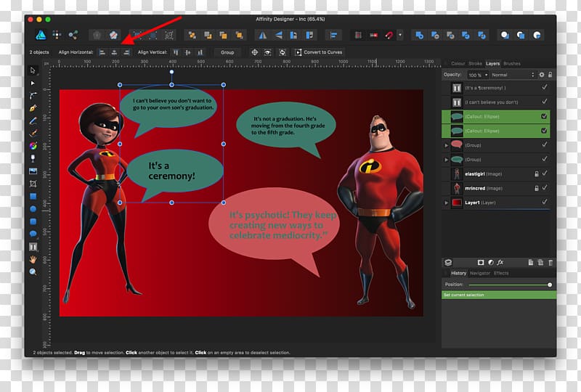Switch to the Navigator tab
This screenshot has width=581, height=392.
(480, 273)
